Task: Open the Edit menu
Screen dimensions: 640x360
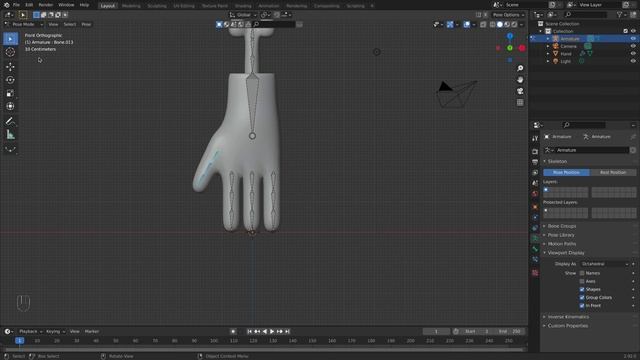Action: (29, 5)
